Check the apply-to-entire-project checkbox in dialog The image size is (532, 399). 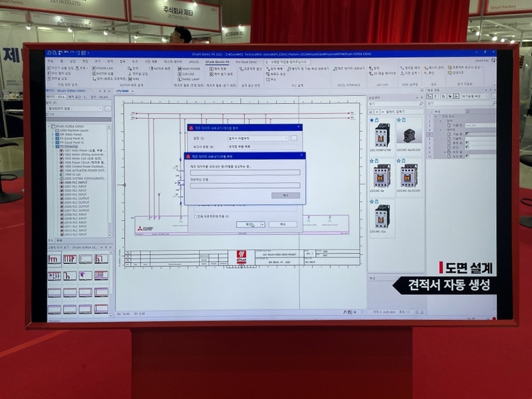click(x=194, y=216)
